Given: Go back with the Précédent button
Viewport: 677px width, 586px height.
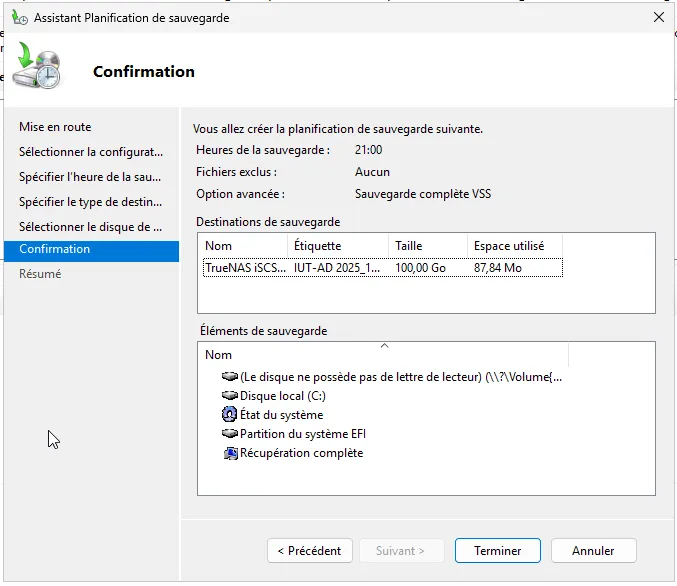Looking at the screenshot, I should pos(309,550).
